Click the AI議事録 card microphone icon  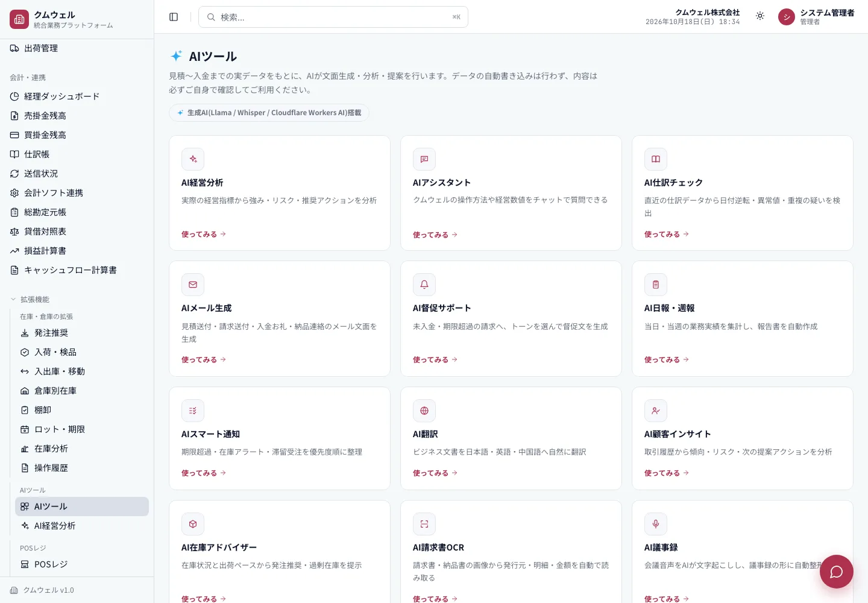click(656, 524)
